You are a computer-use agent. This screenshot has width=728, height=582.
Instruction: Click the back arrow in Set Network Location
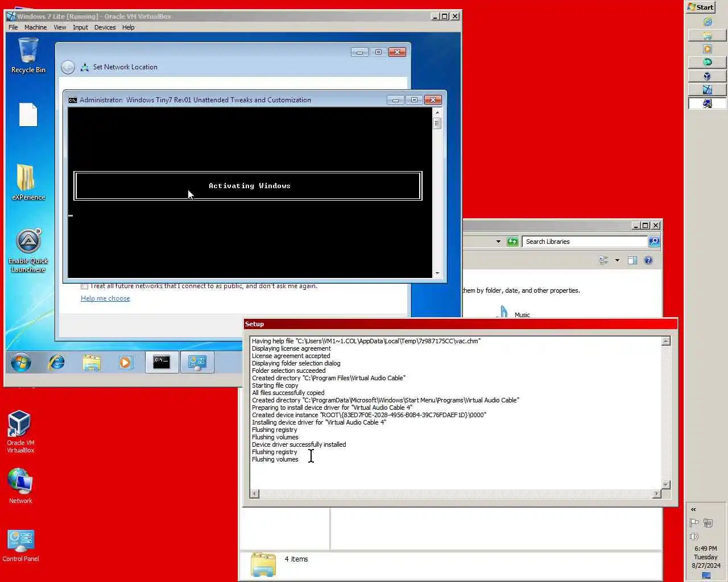tap(68, 67)
